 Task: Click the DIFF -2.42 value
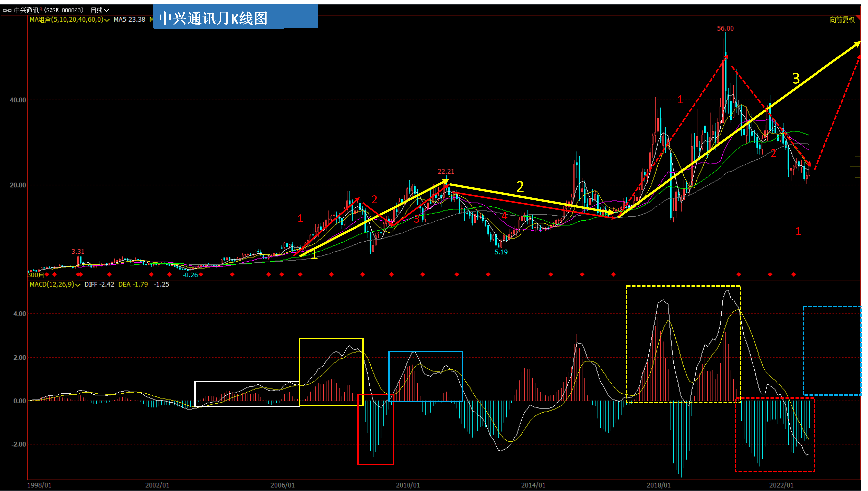(x=100, y=285)
